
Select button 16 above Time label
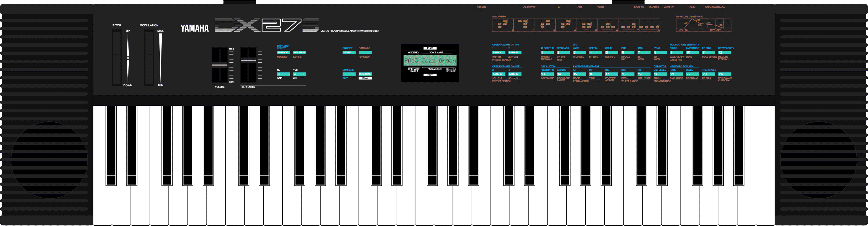coord(596,74)
